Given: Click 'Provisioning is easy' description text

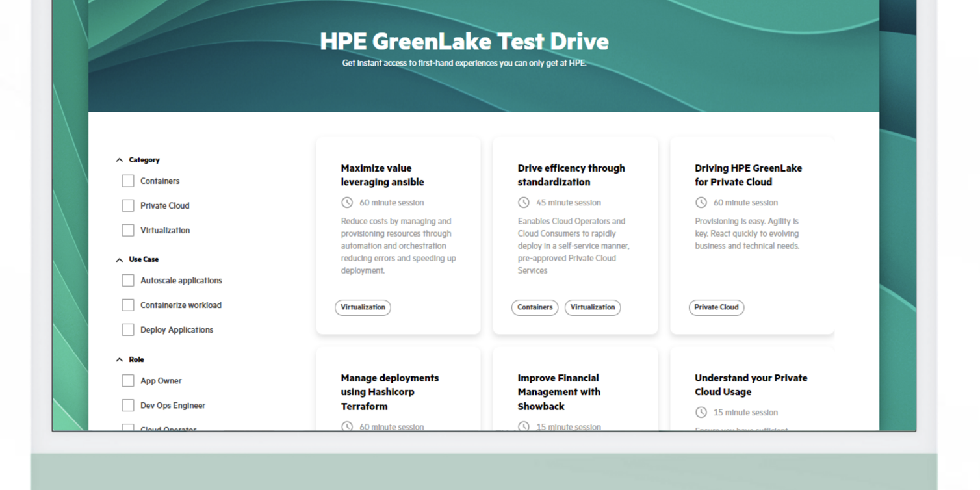Looking at the screenshot, I should [x=747, y=233].
